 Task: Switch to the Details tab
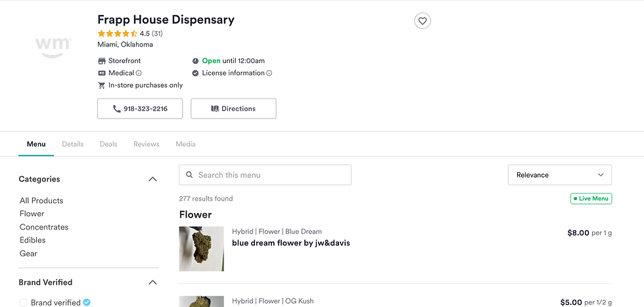(73, 144)
